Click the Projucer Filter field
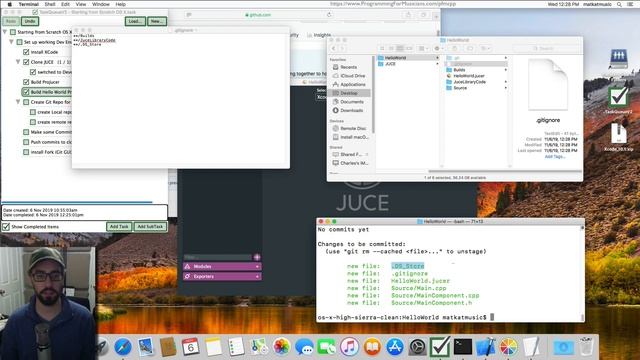This screenshot has height=360, width=640. [x=218, y=257]
